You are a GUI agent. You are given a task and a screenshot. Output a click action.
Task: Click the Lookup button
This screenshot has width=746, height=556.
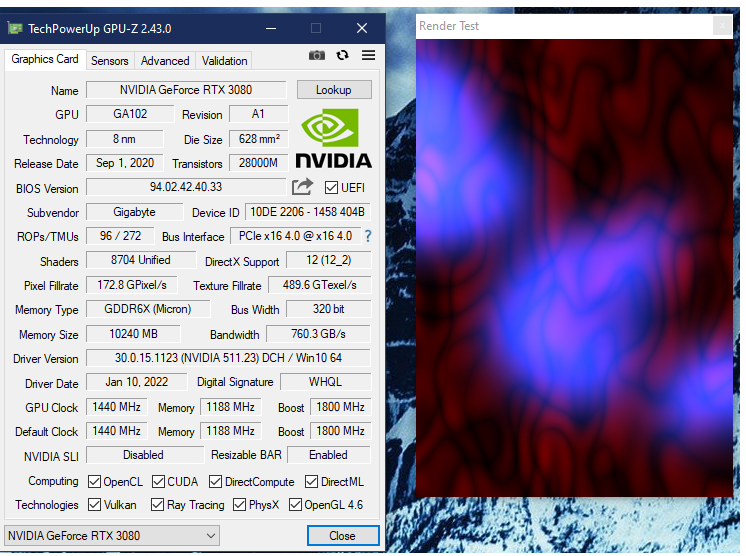click(x=334, y=90)
